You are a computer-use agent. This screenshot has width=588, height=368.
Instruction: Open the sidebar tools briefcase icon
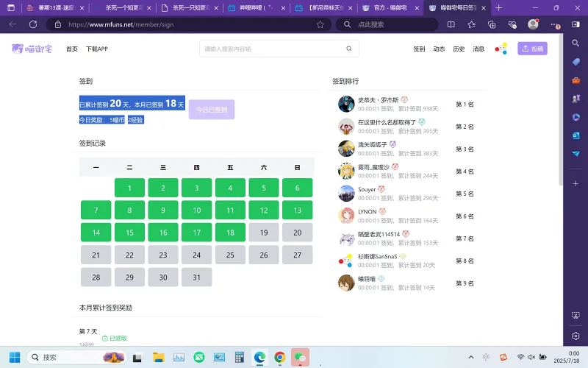[x=576, y=80]
